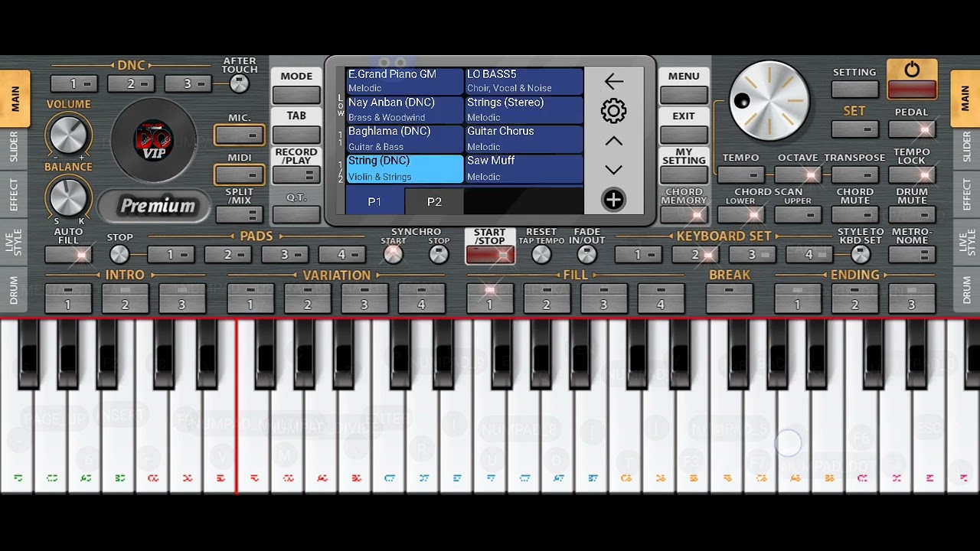Toggle DNC button 1

(x=74, y=83)
